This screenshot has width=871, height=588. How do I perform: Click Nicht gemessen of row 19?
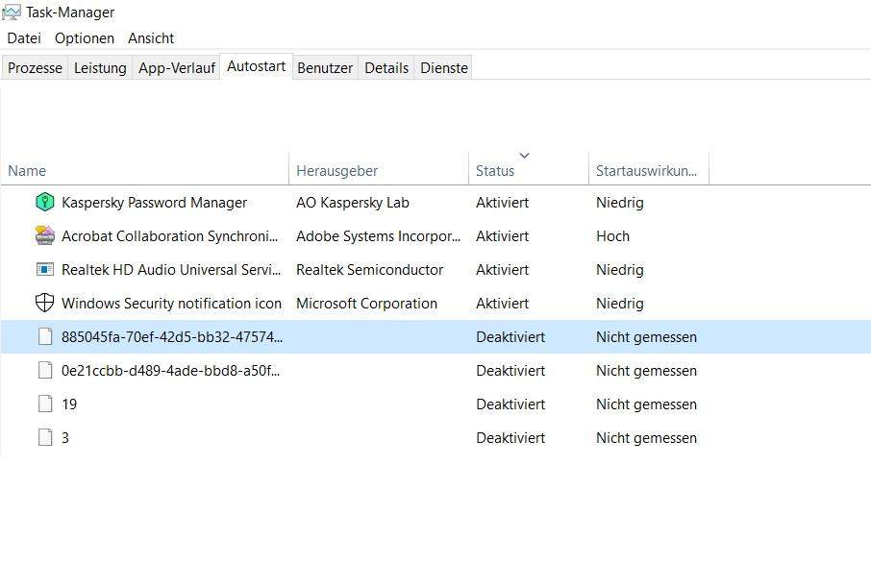[x=646, y=404]
